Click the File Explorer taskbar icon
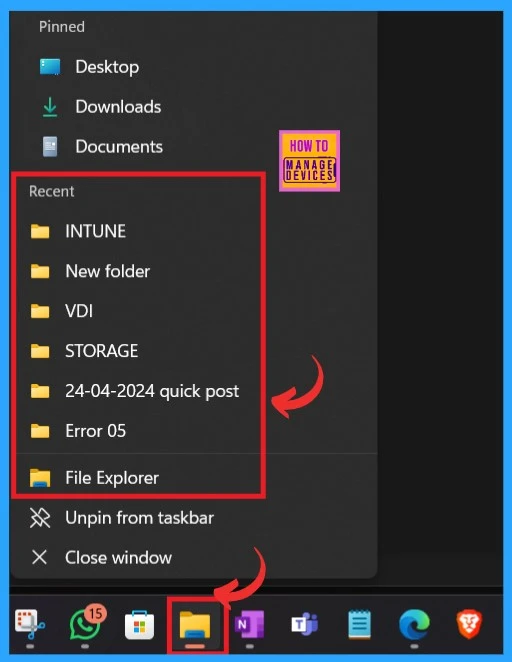The height and width of the screenshot is (662, 512). (x=195, y=624)
